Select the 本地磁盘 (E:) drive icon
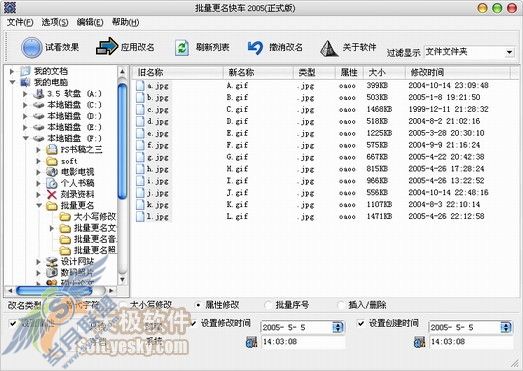The width and height of the screenshot is (523, 371). click(x=39, y=127)
